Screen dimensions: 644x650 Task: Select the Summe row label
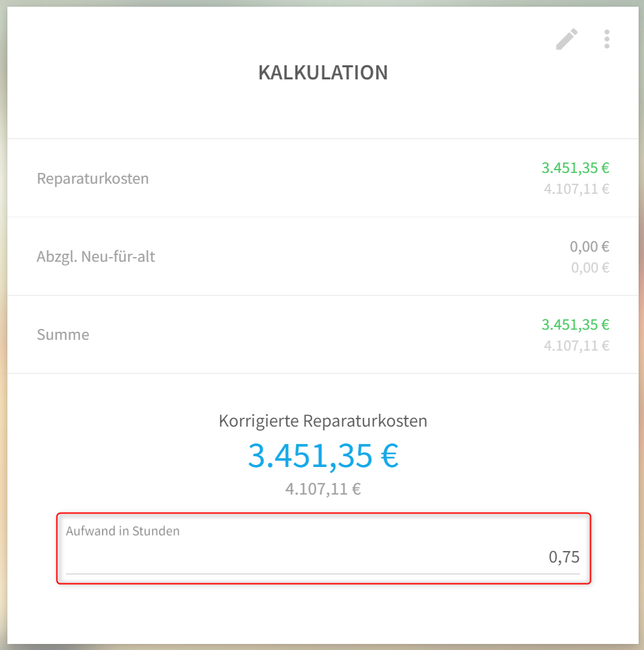(x=63, y=334)
